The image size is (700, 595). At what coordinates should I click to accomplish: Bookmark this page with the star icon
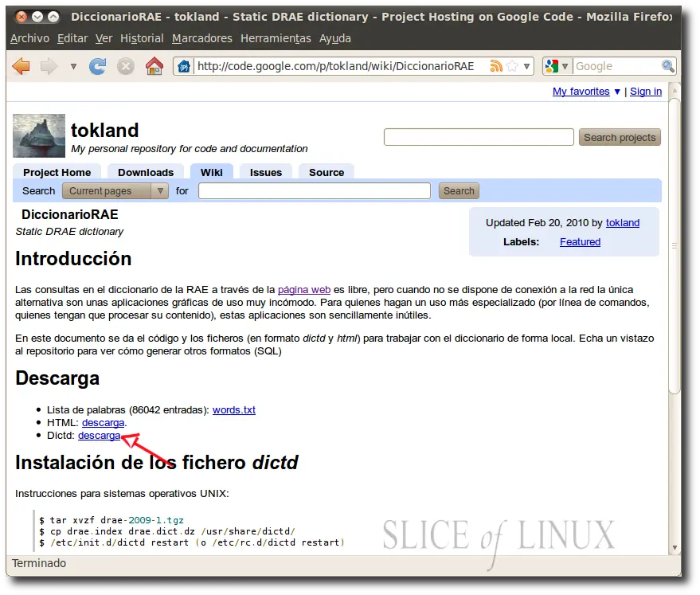tap(513, 66)
